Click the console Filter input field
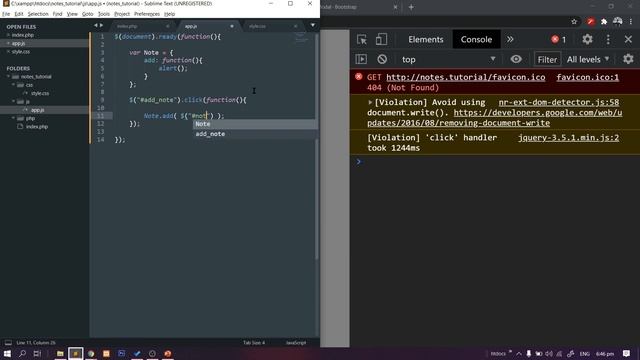Screen dimensions: 640x360 [547, 59]
